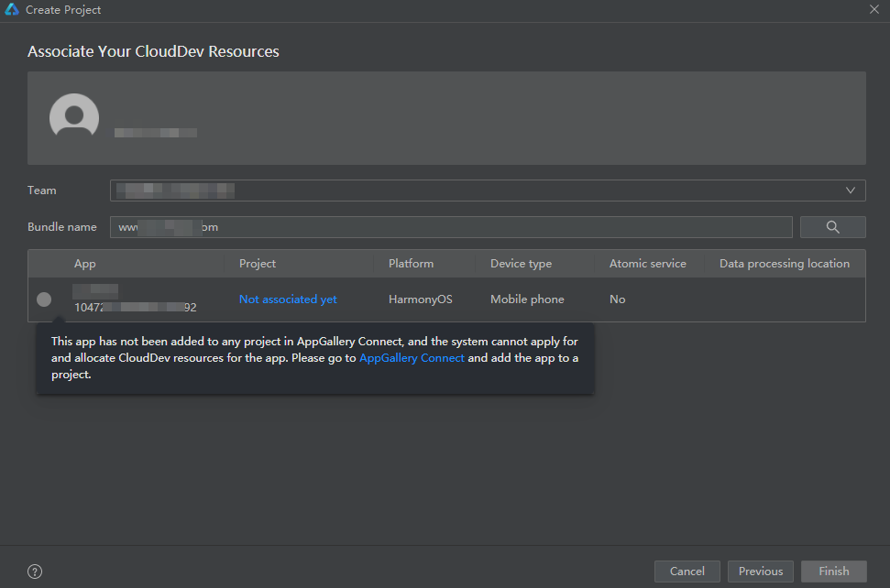890x588 pixels.
Task: Click the Mobile phone device cell
Action: 527,299
